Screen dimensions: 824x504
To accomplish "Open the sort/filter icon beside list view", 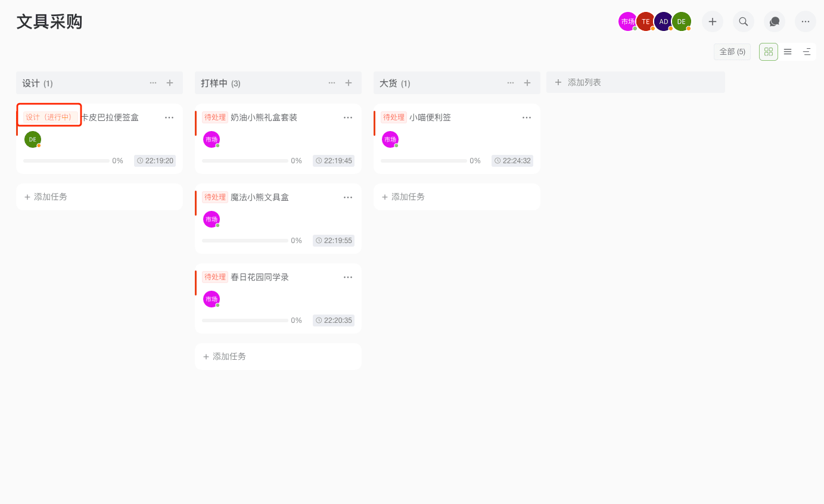I will [x=807, y=52].
